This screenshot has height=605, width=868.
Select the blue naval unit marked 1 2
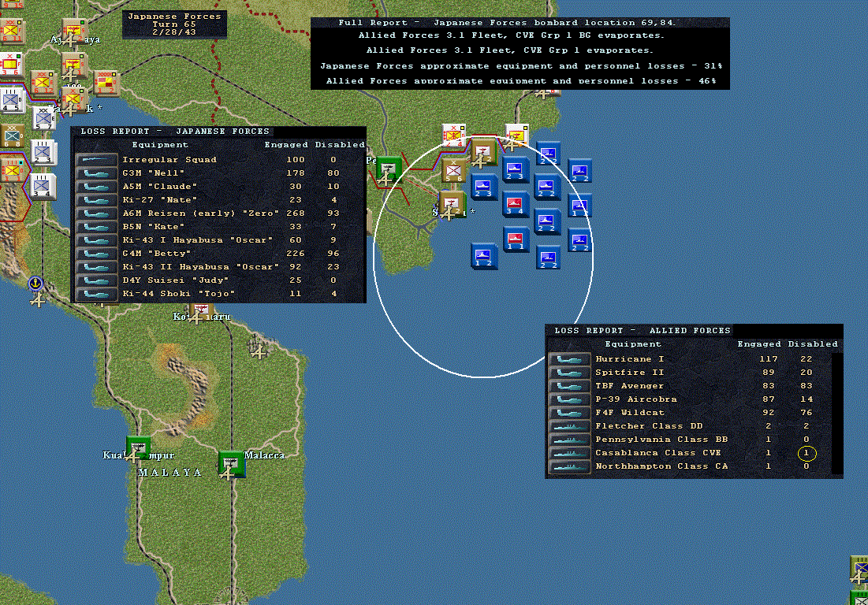[483, 256]
